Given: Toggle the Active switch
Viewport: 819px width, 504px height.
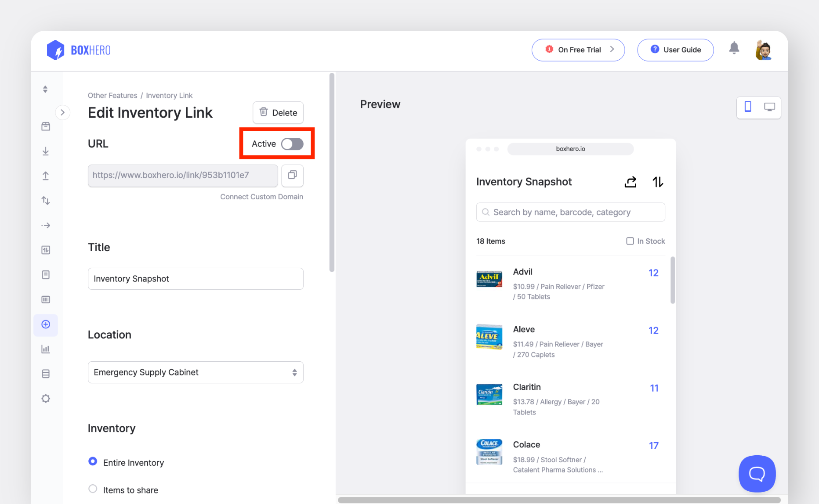Looking at the screenshot, I should tap(292, 144).
